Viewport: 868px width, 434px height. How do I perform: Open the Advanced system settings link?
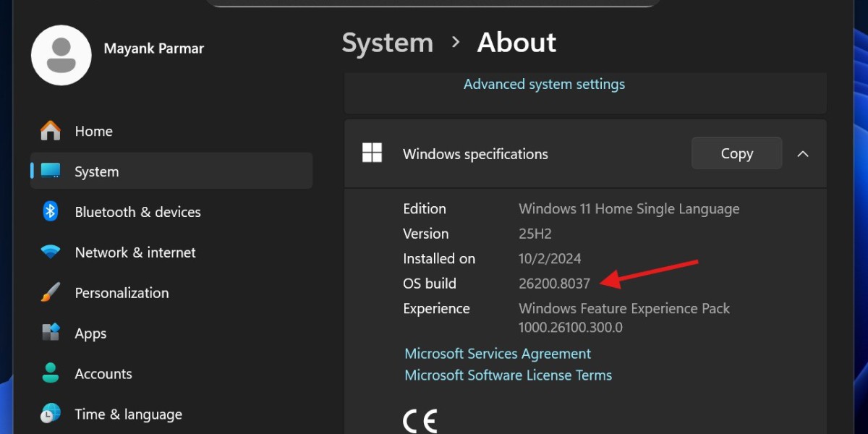point(544,85)
